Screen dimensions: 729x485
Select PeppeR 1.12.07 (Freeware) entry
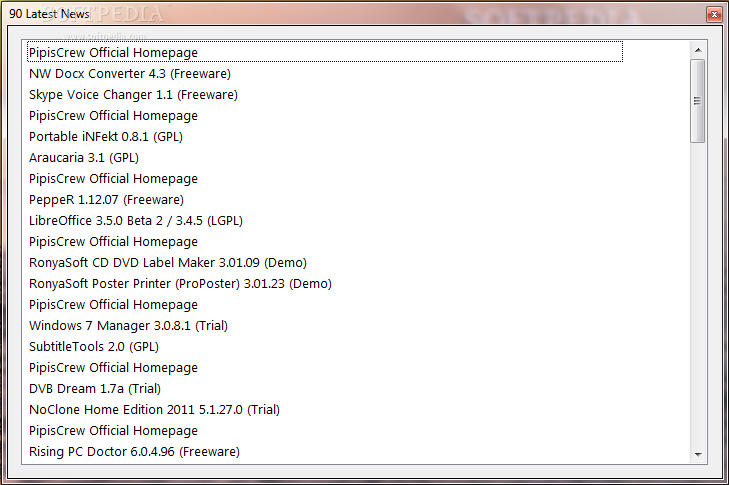click(106, 199)
